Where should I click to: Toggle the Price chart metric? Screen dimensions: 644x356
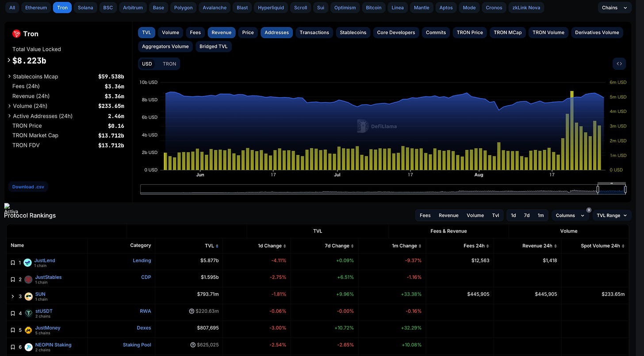point(248,32)
